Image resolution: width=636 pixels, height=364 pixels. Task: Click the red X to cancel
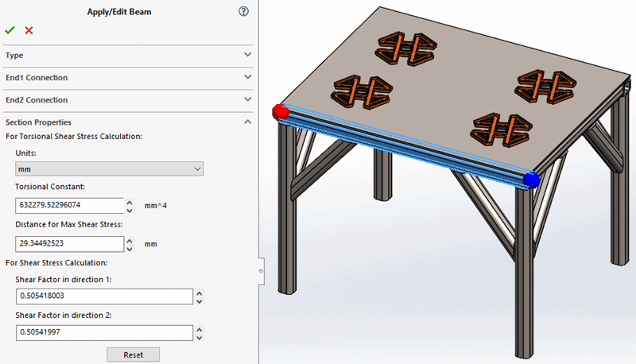29,30
